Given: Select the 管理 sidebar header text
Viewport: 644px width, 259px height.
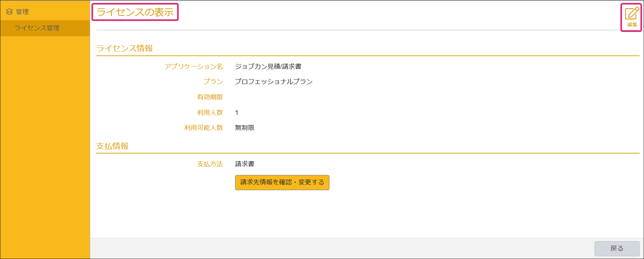Looking at the screenshot, I should [22, 12].
